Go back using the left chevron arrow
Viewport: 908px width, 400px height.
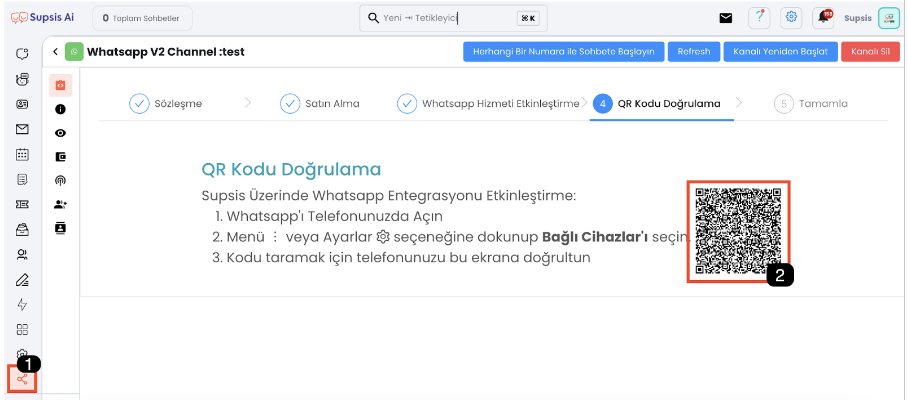56,52
